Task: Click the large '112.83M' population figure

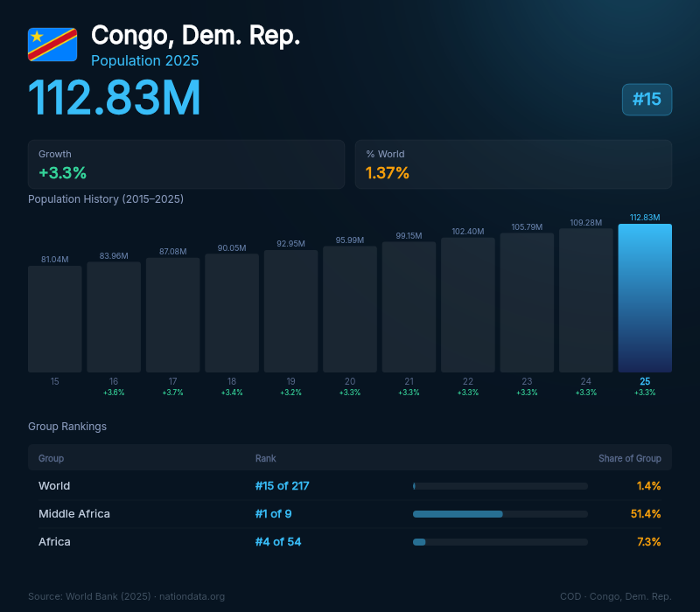Action: (x=115, y=98)
